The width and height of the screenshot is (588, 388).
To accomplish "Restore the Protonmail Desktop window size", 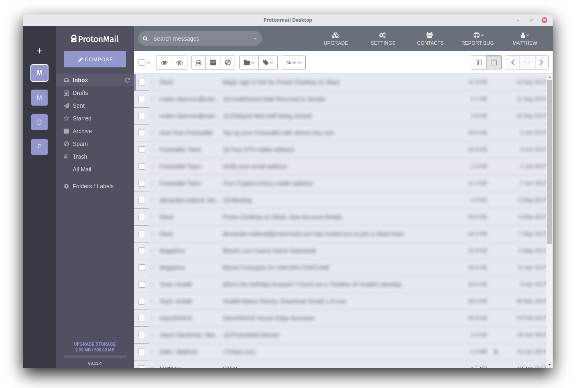I will pos(531,20).
